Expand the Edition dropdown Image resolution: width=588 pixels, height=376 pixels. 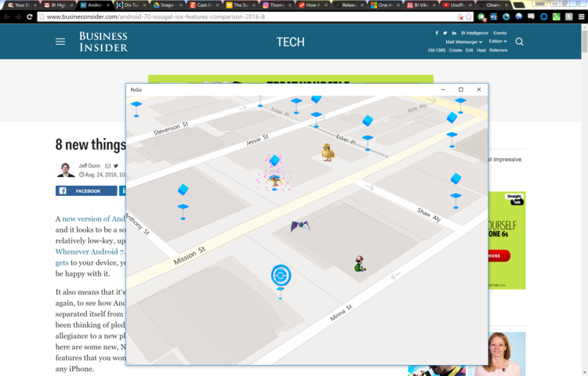(498, 42)
